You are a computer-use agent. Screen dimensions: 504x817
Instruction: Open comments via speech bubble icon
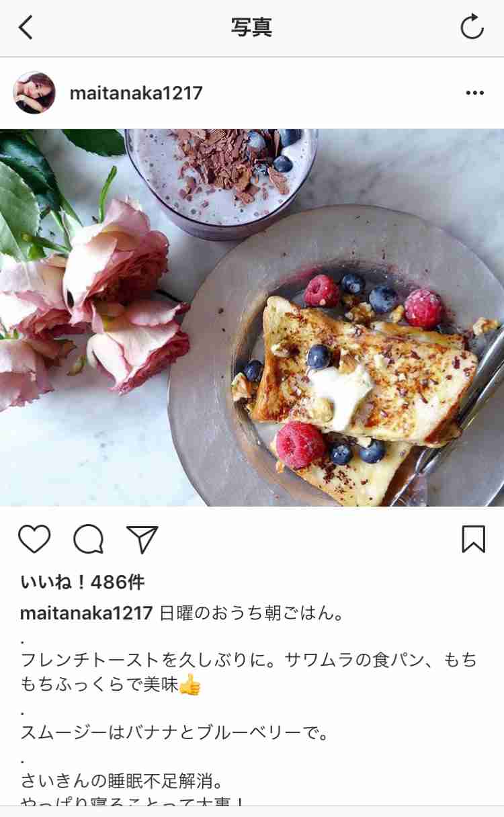89,539
